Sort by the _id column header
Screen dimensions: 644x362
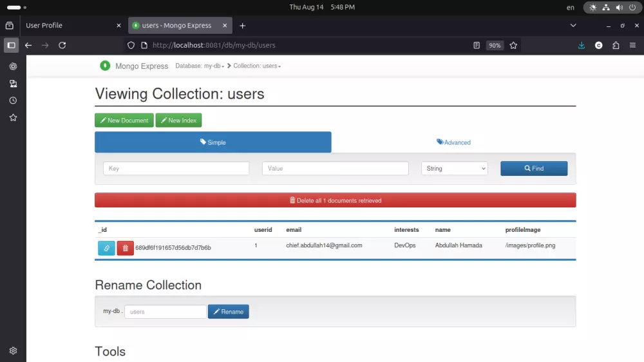102,230
